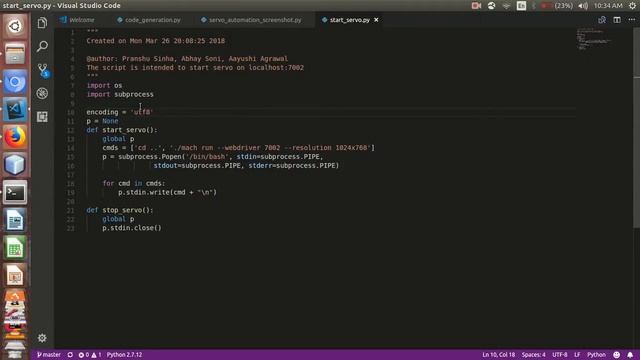This screenshot has width=640, height=360.
Task: Open the Explorer view in activity bar
Action: point(42,23)
